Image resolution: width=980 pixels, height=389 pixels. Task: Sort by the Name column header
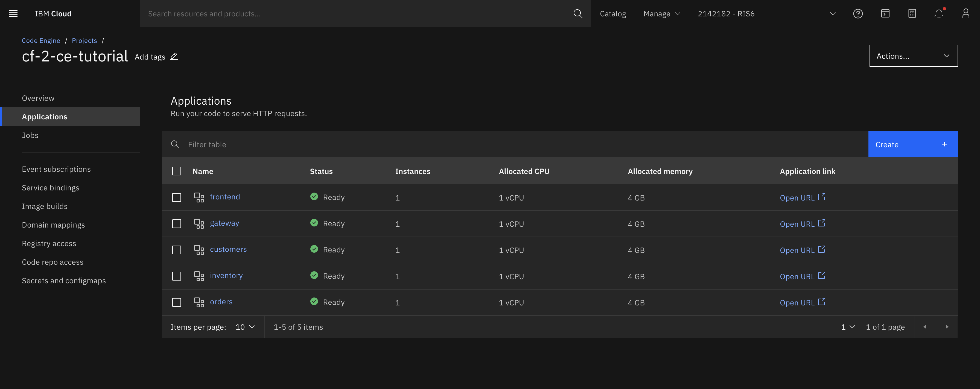(203, 171)
